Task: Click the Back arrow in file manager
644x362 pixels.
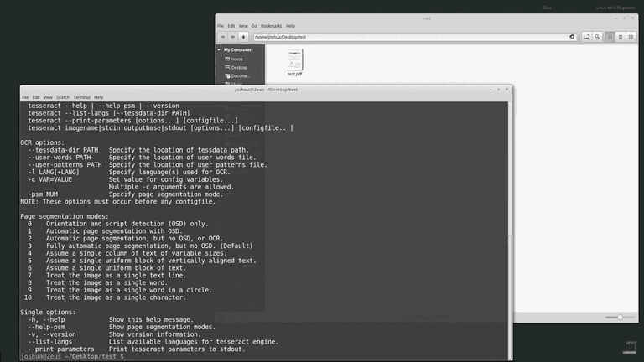Action: point(223,37)
